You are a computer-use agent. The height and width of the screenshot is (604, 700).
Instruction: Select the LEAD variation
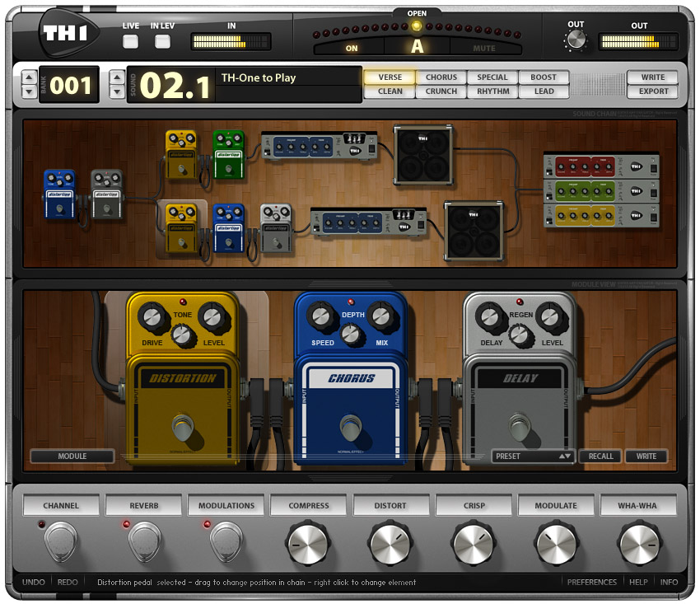pos(544,91)
